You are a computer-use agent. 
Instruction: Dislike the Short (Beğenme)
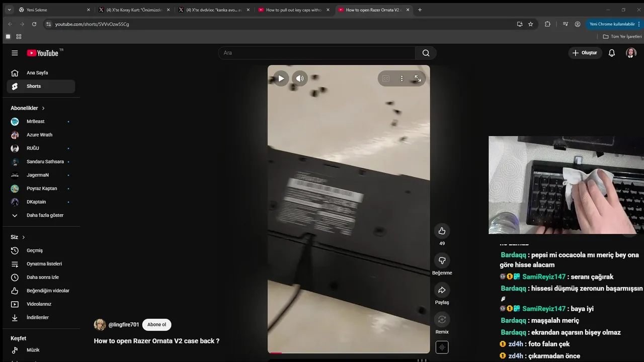[442, 260]
